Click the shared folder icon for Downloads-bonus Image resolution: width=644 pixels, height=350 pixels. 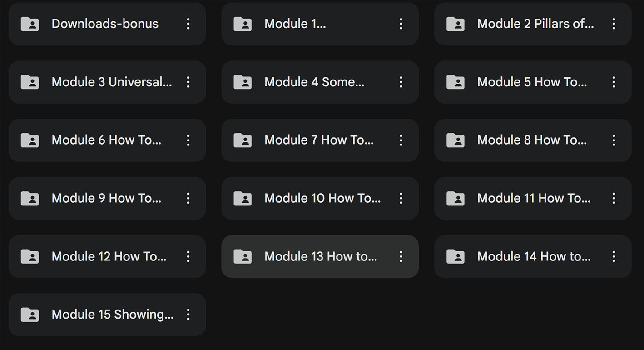tap(30, 24)
